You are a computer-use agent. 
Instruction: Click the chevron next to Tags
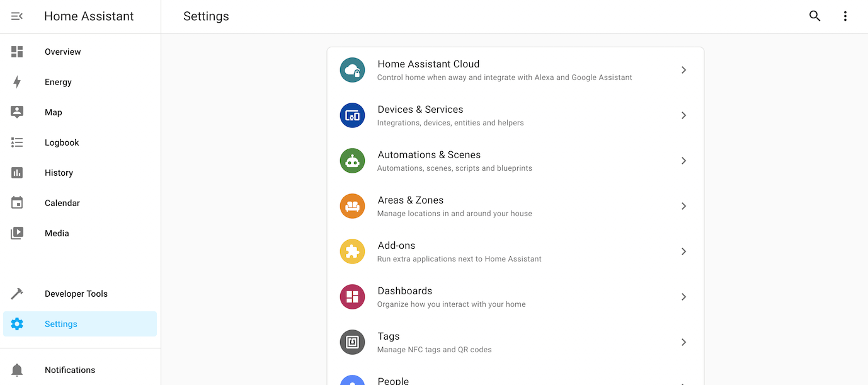click(x=683, y=342)
